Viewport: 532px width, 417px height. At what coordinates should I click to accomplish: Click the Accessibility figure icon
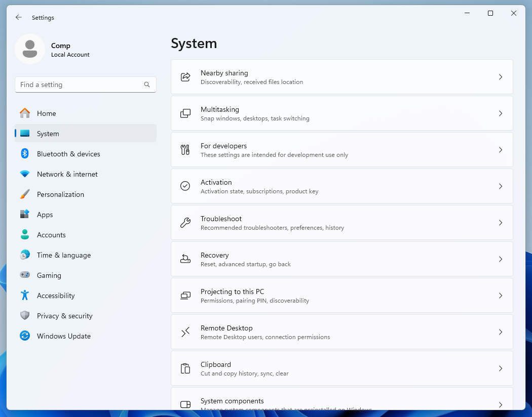(25, 295)
